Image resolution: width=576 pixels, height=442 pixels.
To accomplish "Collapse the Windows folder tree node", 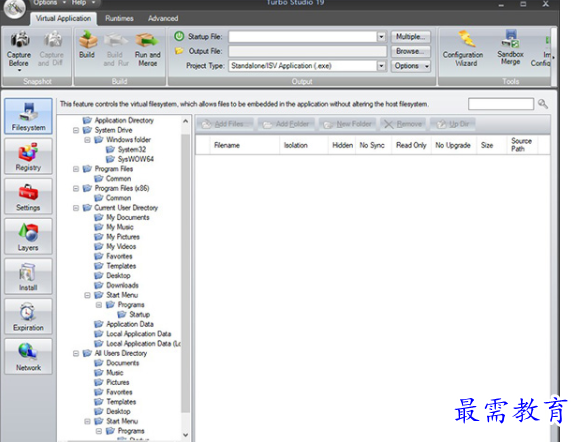I will coord(87,140).
